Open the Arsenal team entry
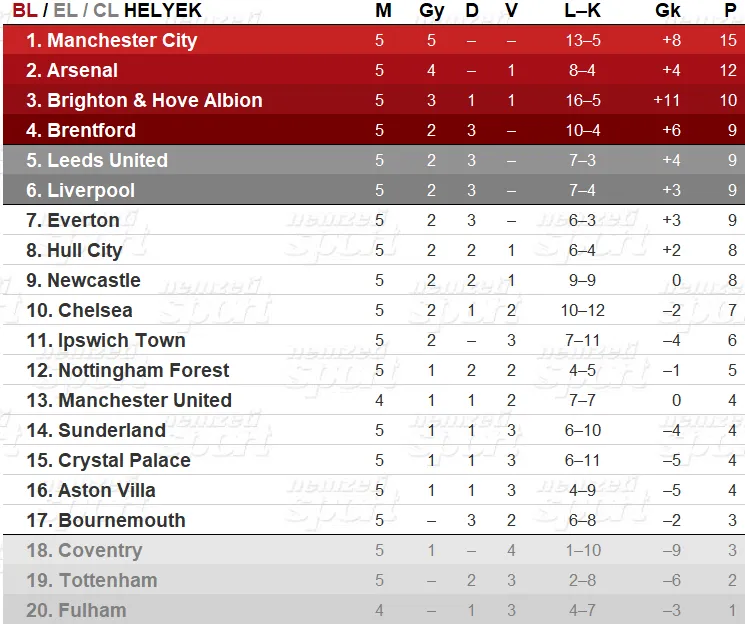The height and width of the screenshot is (624, 745). (x=72, y=70)
